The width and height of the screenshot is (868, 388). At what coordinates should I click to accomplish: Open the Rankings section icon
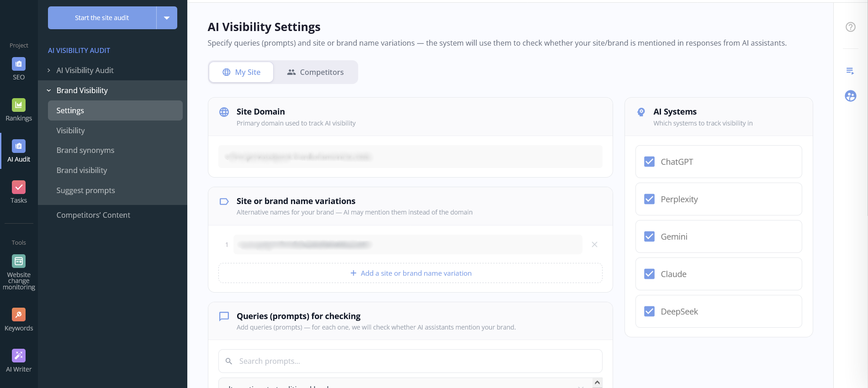(x=19, y=105)
